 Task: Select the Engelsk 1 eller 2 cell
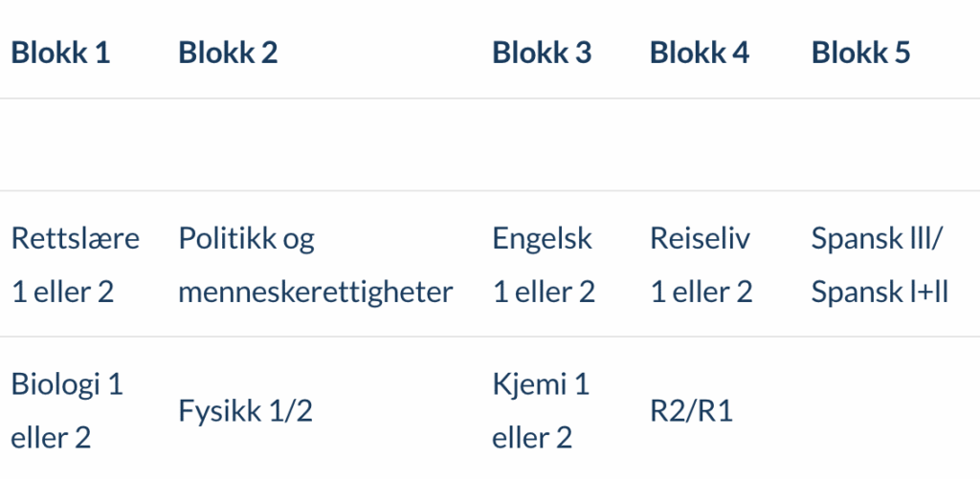544,265
